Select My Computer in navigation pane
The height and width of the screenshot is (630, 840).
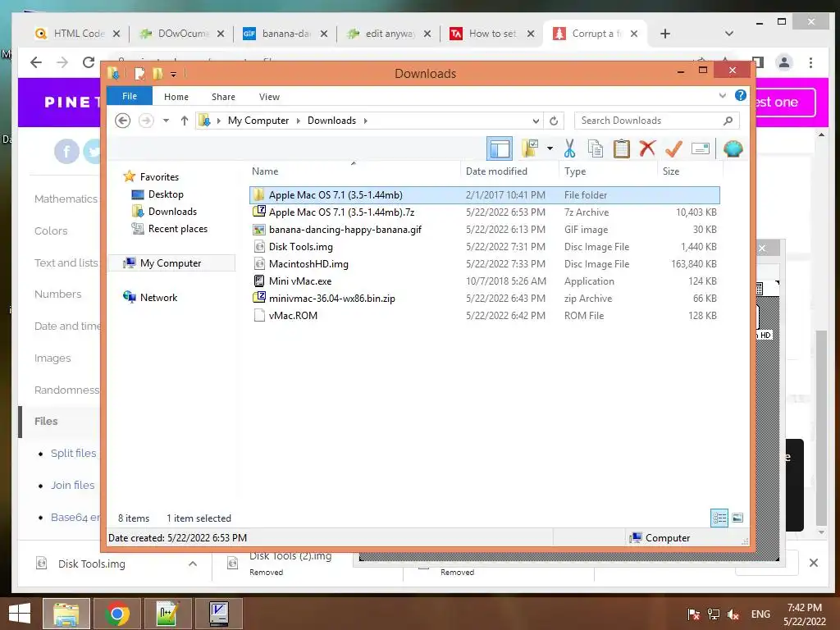(x=171, y=263)
